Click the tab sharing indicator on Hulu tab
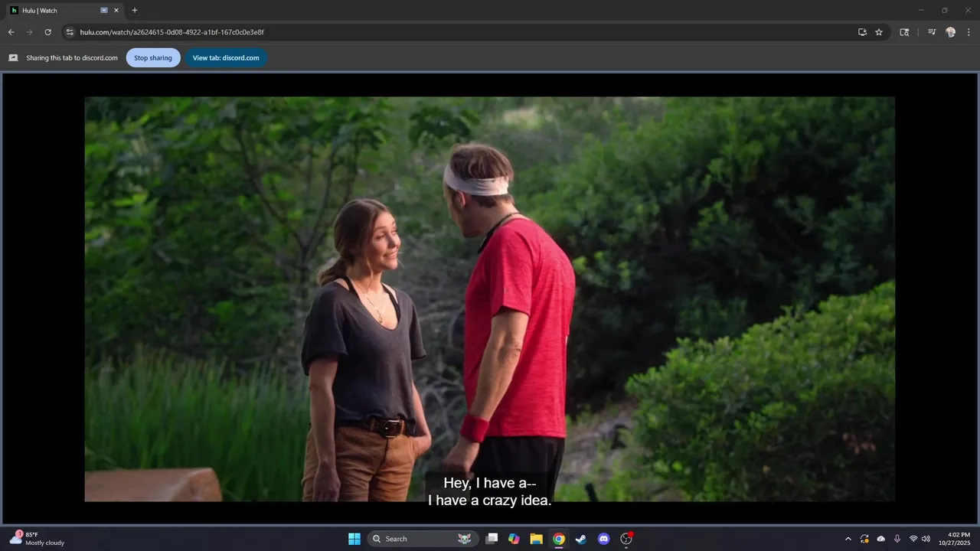 tap(104, 11)
